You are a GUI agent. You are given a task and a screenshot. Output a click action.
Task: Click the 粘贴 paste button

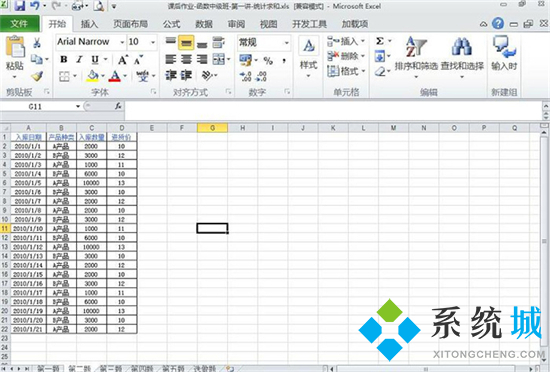click(15, 56)
